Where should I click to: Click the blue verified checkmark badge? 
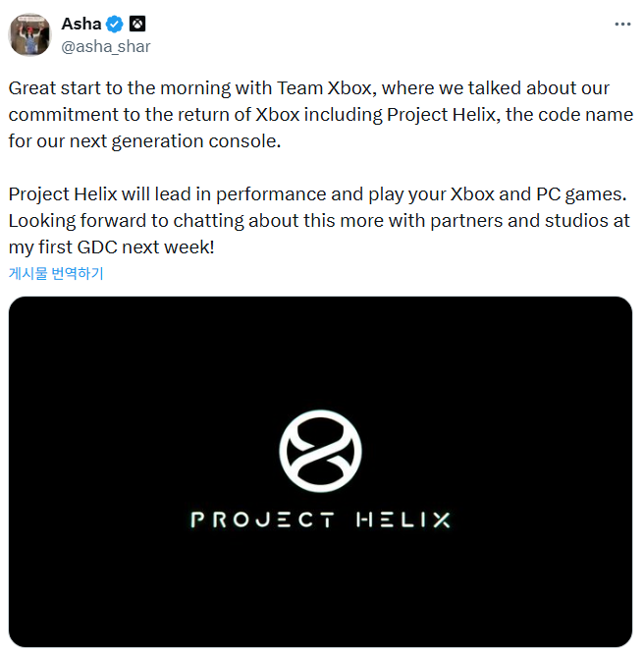(x=114, y=24)
